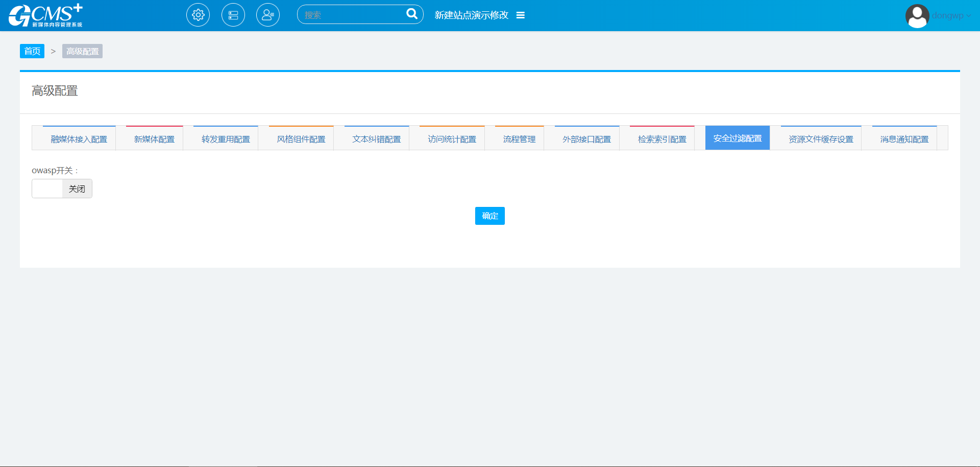
Task: Click the 确定 confirm button
Action: click(x=489, y=216)
